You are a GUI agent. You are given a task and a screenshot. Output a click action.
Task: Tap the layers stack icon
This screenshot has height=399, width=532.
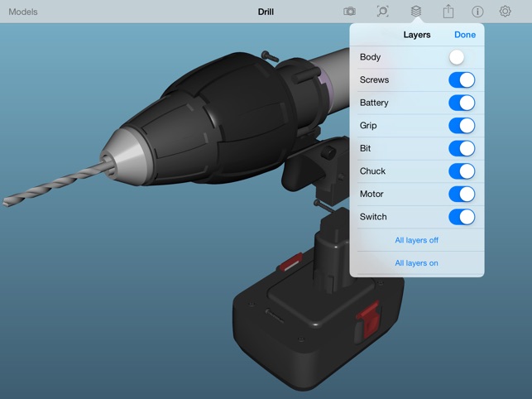pos(416,12)
